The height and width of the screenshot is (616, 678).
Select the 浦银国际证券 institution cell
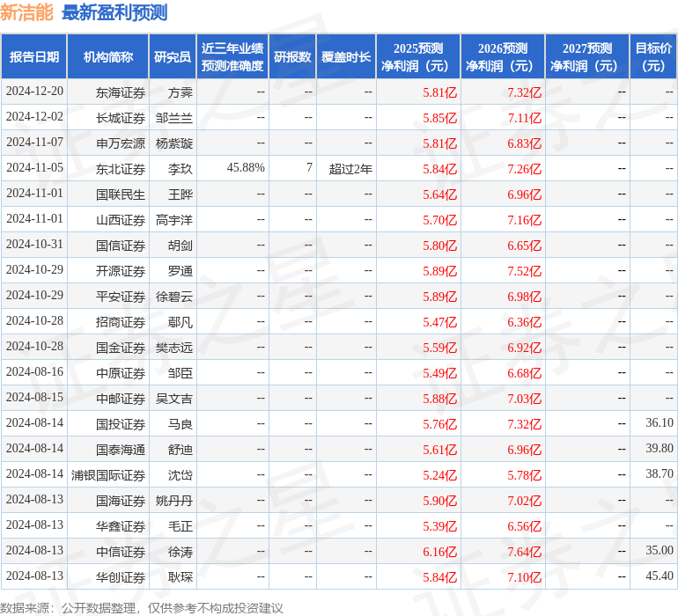click(108, 475)
